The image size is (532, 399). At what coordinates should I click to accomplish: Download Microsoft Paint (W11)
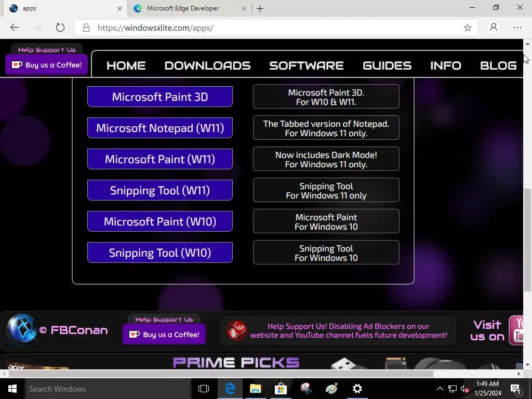click(x=160, y=159)
